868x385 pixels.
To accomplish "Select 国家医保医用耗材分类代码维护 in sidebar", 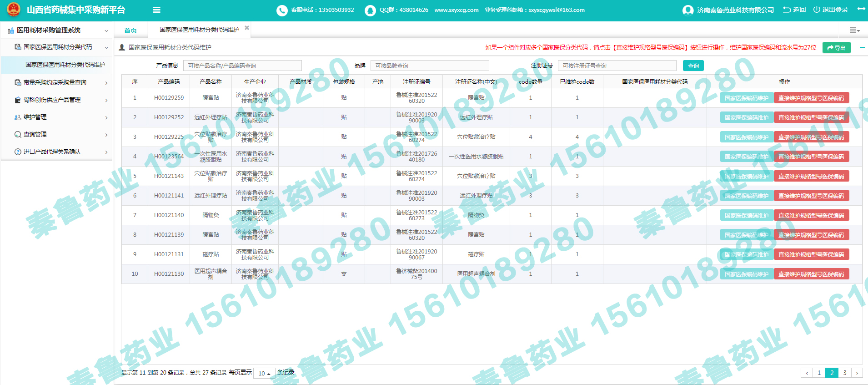I will click(65, 65).
